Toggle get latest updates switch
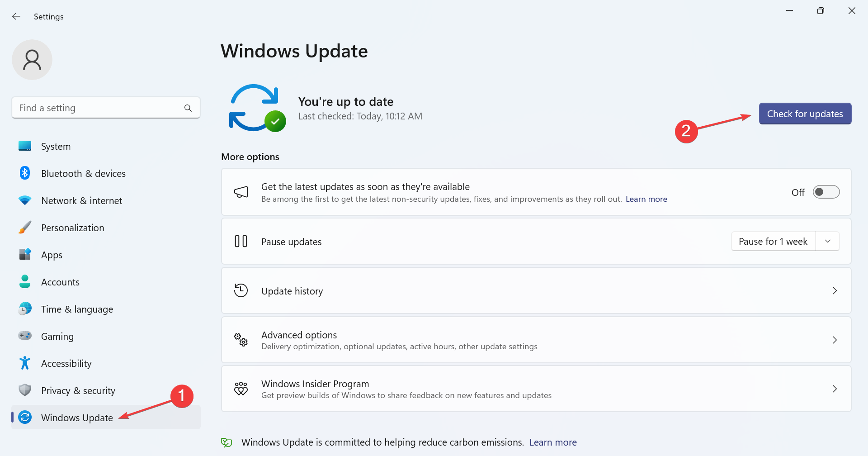Screen dimensions: 868x456 [826, 192]
